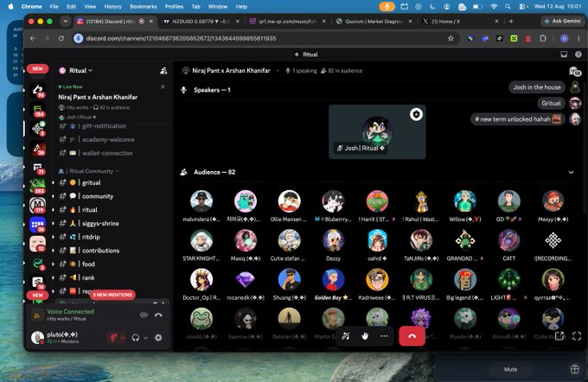Image resolution: width=588 pixels, height=382 pixels.
Task: Expand the siggys-shrine channel arrow
Action: click(x=54, y=224)
